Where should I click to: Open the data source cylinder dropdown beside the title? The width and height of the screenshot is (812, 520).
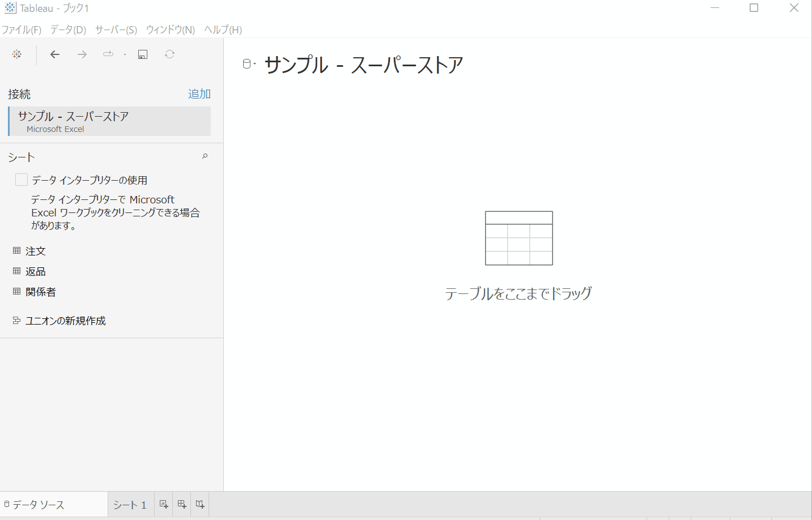249,64
